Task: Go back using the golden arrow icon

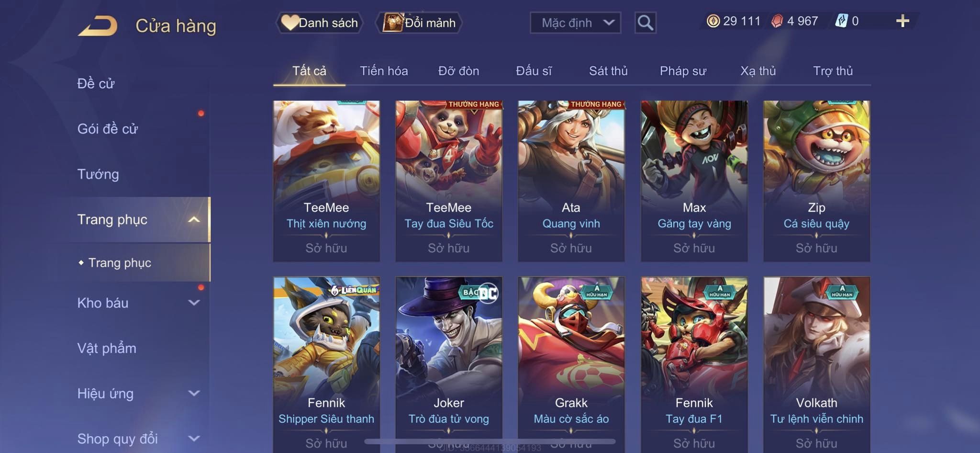Action: tap(98, 26)
